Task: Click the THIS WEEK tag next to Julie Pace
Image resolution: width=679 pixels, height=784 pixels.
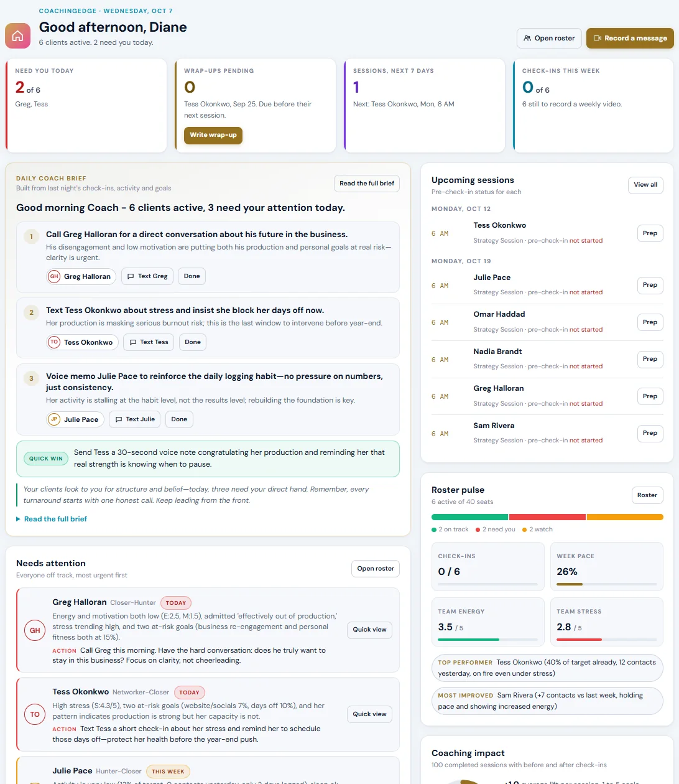Action: pos(168,772)
